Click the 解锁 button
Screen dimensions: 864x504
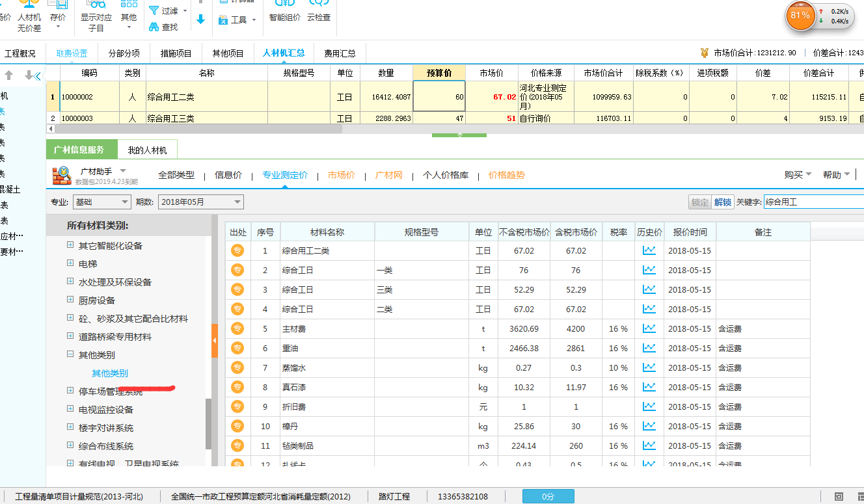pos(723,202)
